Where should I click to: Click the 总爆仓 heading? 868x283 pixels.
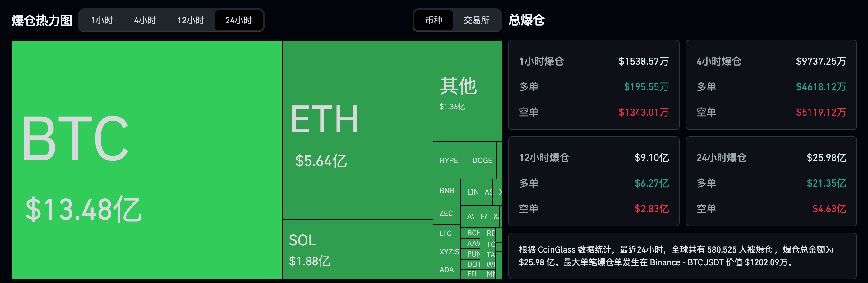[x=526, y=20]
